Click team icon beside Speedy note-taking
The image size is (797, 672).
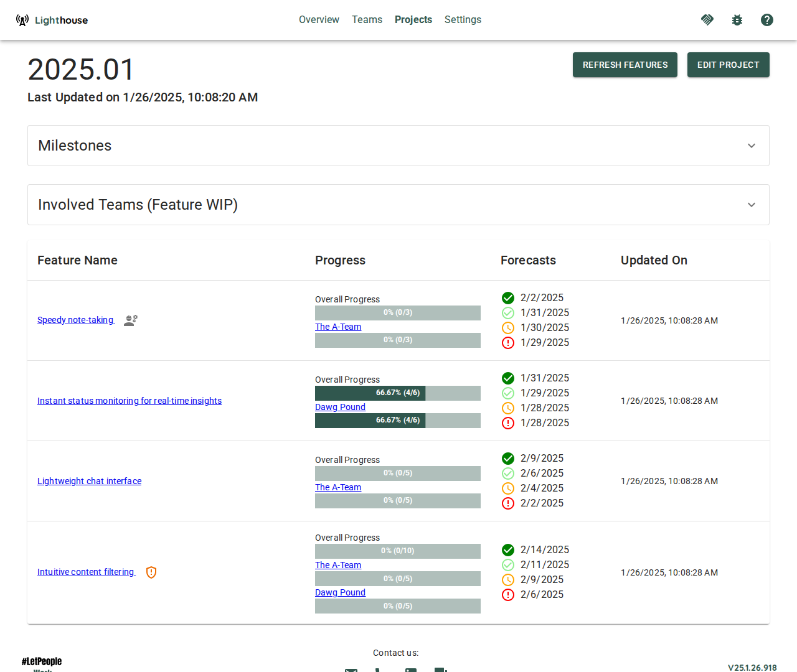131,320
